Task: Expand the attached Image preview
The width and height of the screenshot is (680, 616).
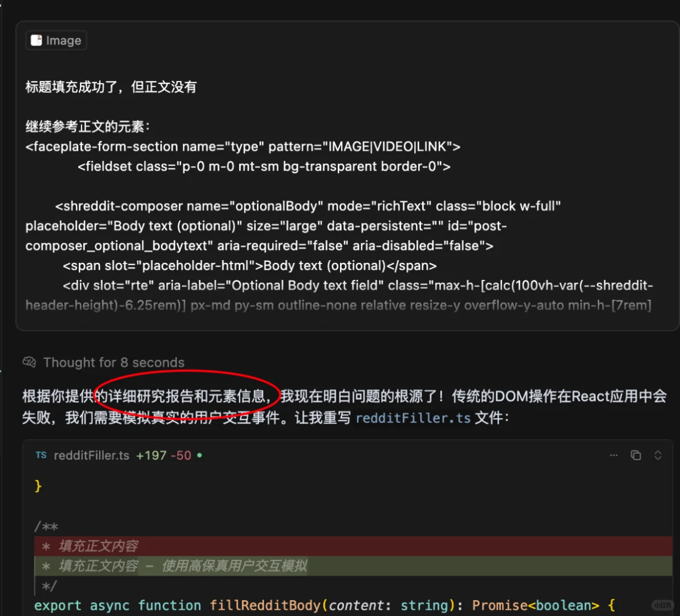Action: point(55,40)
